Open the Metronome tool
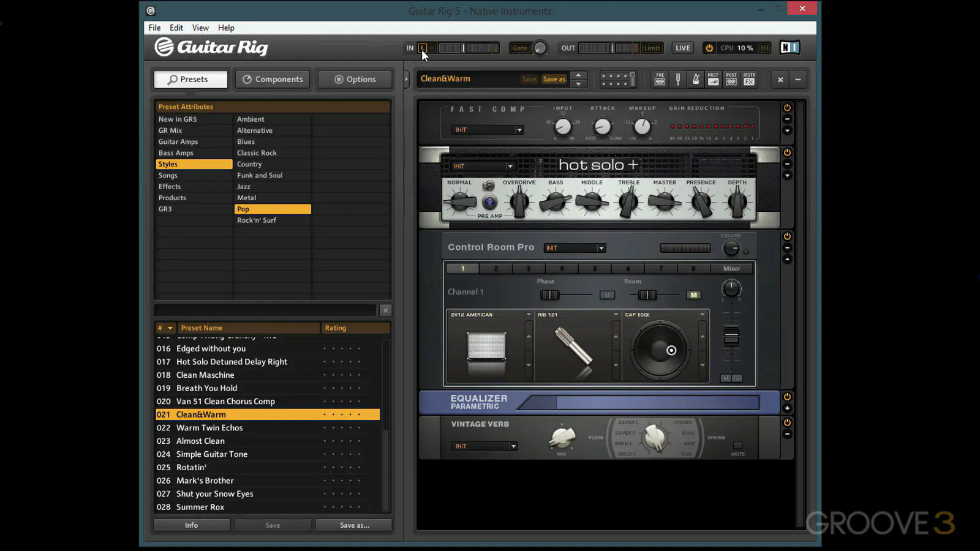 point(696,80)
